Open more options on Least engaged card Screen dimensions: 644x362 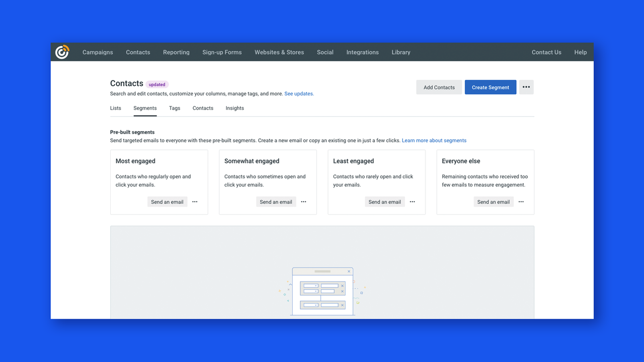412,202
